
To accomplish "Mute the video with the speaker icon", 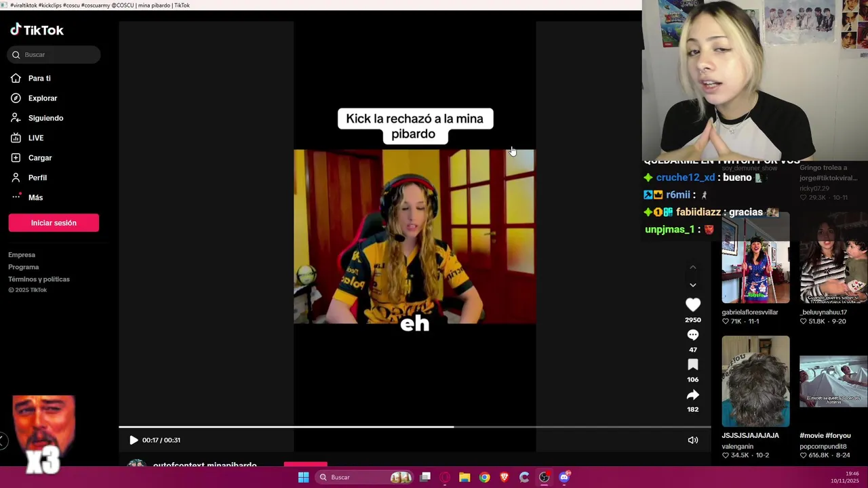I will tap(692, 441).
